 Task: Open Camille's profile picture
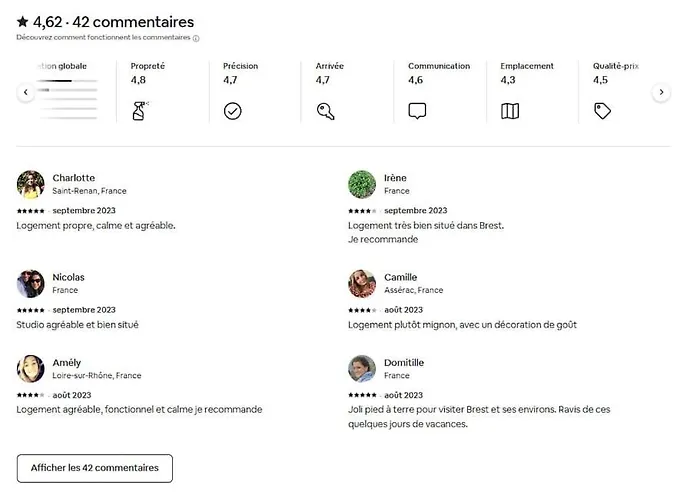tap(362, 283)
